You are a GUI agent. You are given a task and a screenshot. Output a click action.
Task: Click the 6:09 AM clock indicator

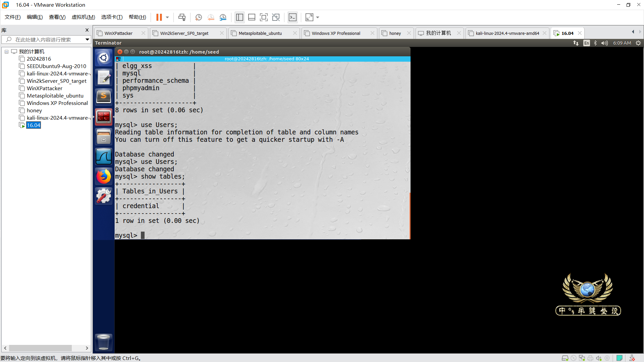coord(622,43)
